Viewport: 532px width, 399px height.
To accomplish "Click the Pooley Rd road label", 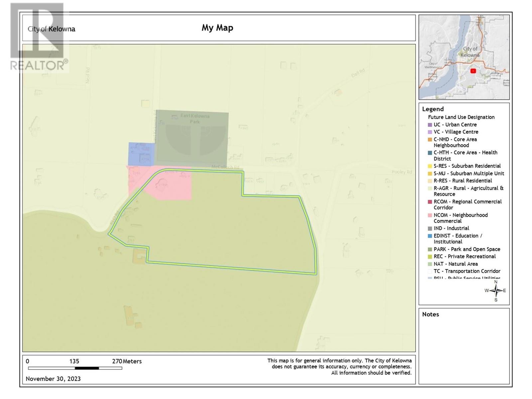I will click(x=402, y=172).
